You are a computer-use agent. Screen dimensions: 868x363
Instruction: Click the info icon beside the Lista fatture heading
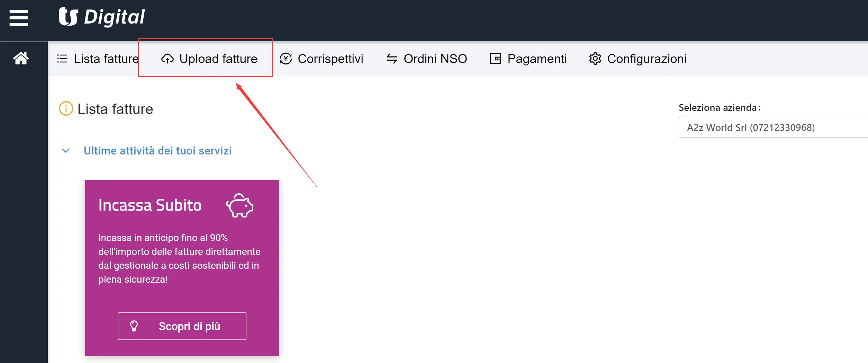tap(66, 109)
